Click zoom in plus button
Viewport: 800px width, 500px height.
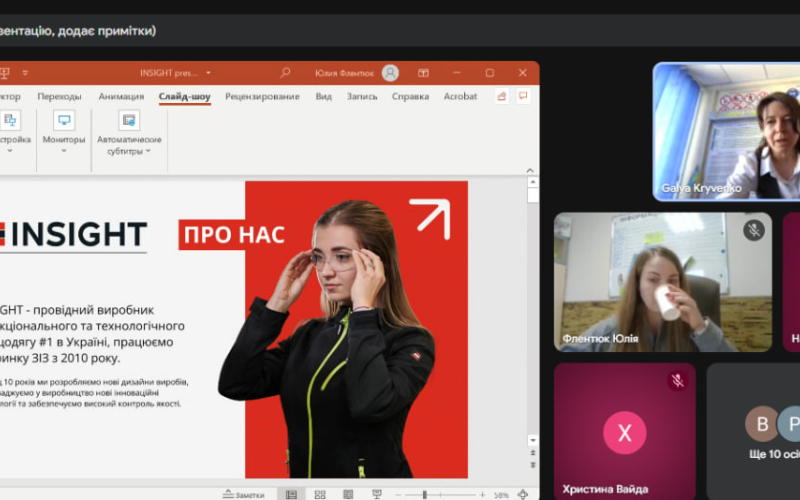click(x=482, y=495)
